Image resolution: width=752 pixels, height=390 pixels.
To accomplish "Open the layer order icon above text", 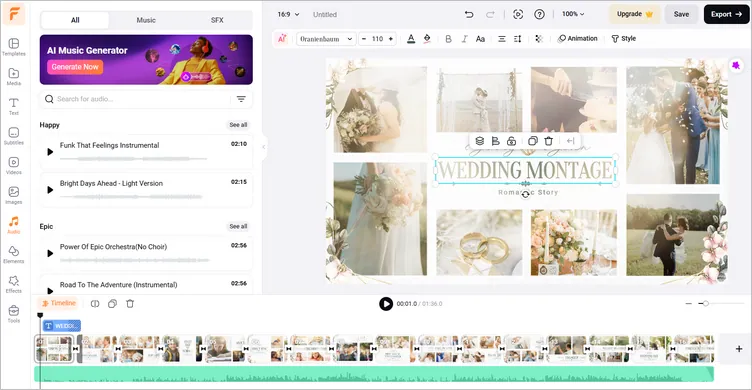I will pos(479,141).
